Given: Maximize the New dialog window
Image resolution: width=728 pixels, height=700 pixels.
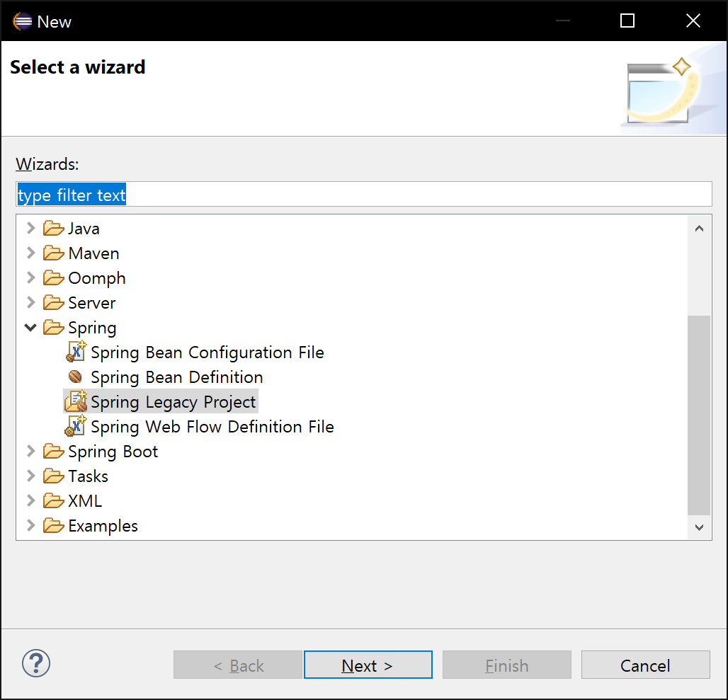Looking at the screenshot, I should point(627,21).
